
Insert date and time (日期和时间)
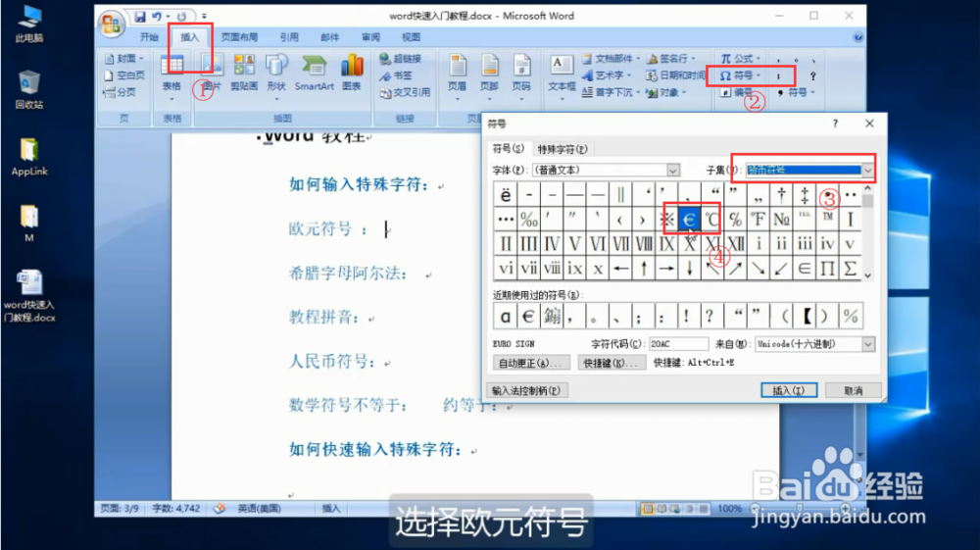tap(675, 75)
